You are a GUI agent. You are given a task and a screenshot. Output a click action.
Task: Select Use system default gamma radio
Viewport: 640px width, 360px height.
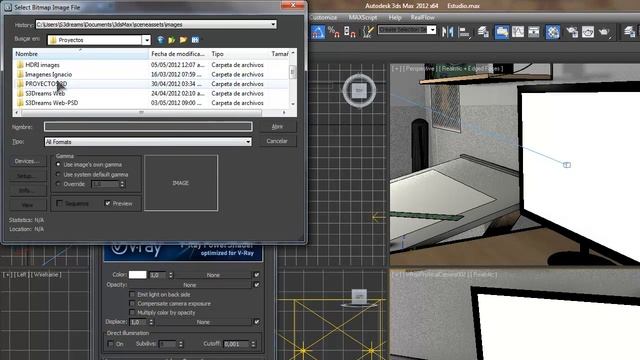[x=58, y=174]
